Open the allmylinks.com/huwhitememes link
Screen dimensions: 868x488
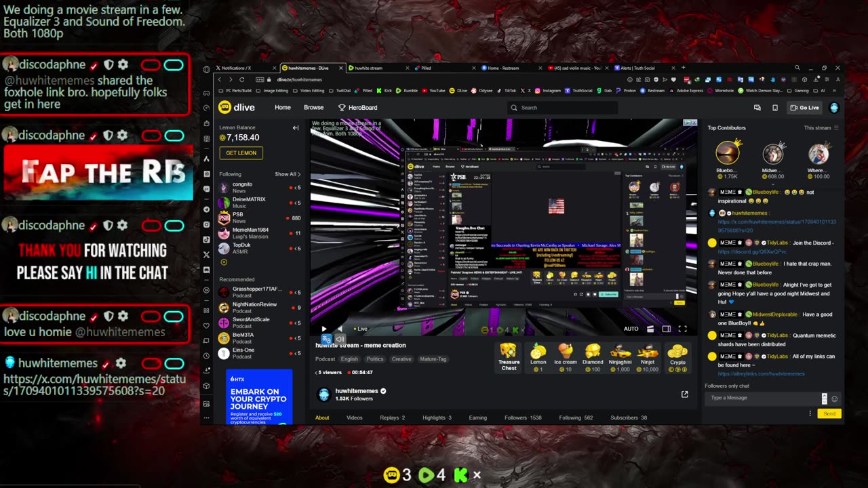(762, 373)
